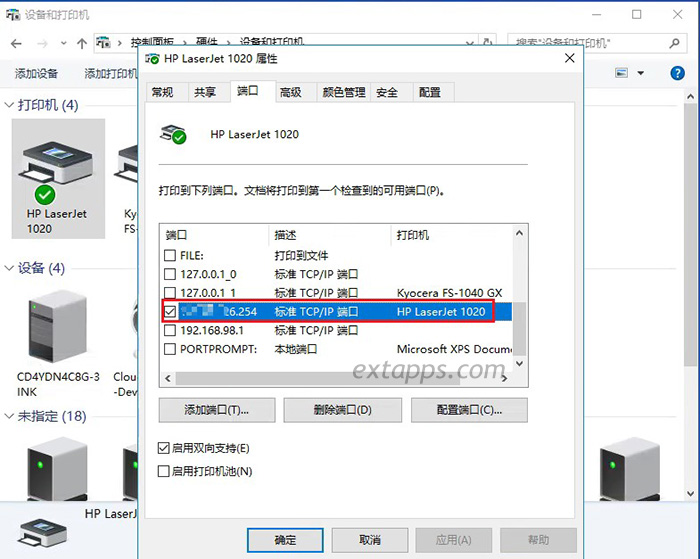700x559 pixels.
Task: Select the rightmost unspecified device icon
Action: 629,469
